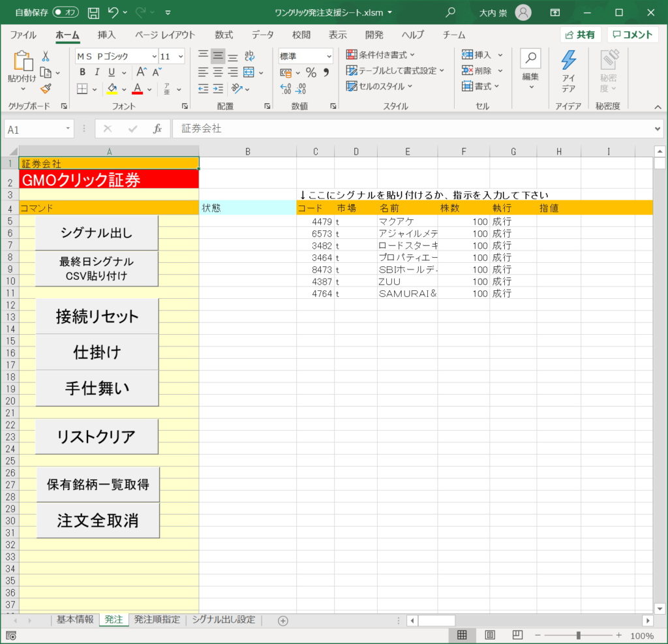
Task: Expand テーブルとして書式設定 options
Action: (395, 70)
